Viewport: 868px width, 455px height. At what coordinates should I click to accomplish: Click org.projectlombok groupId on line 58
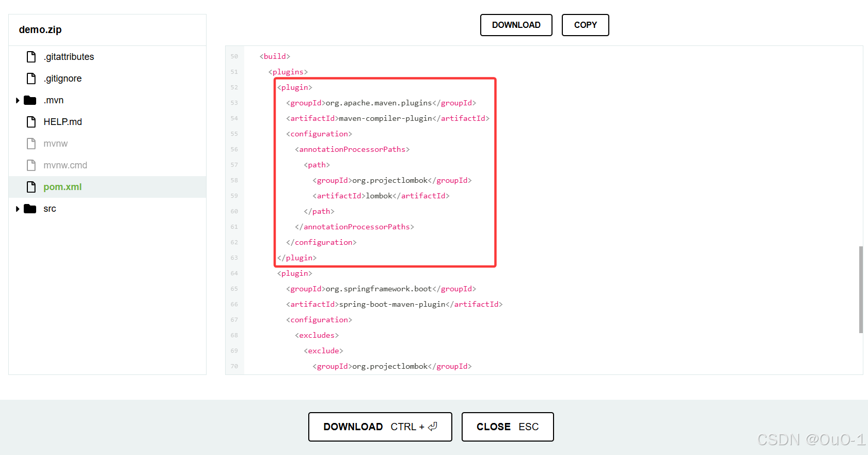click(x=390, y=180)
